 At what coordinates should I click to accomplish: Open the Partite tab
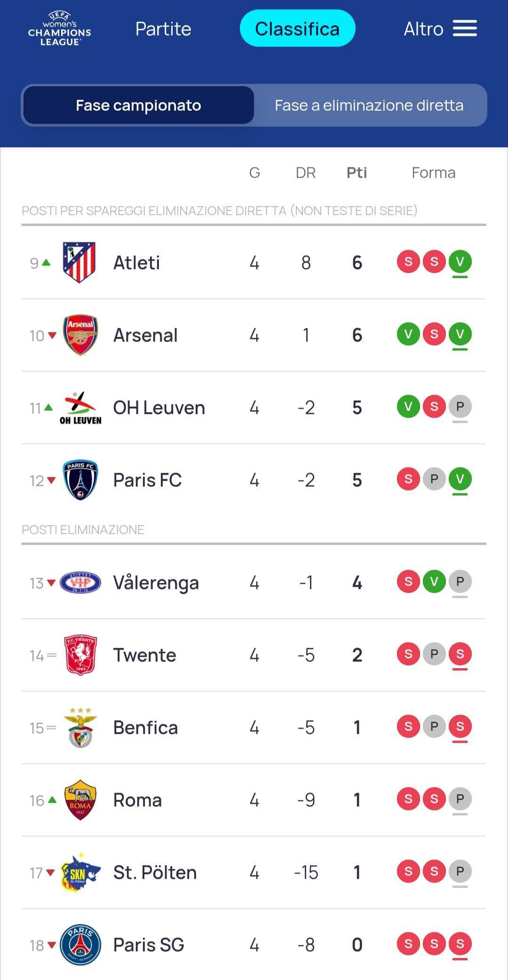pyautogui.click(x=163, y=29)
